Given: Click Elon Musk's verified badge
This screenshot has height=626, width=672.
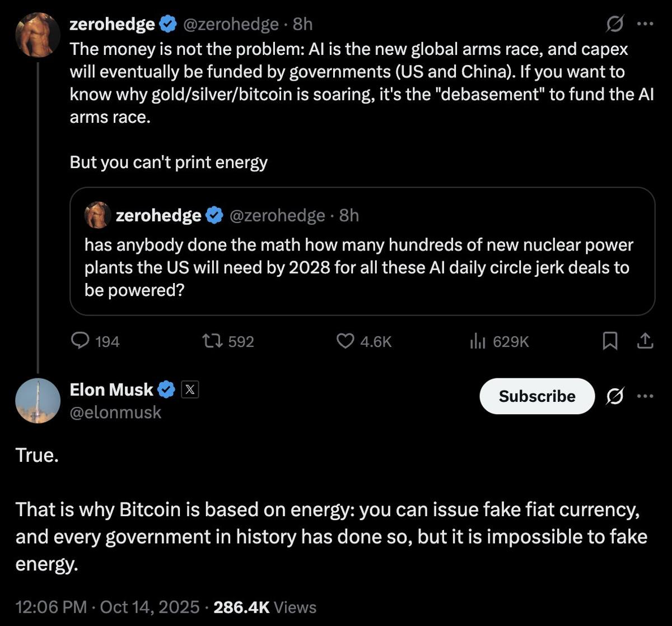Looking at the screenshot, I should pyautogui.click(x=167, y=389).
